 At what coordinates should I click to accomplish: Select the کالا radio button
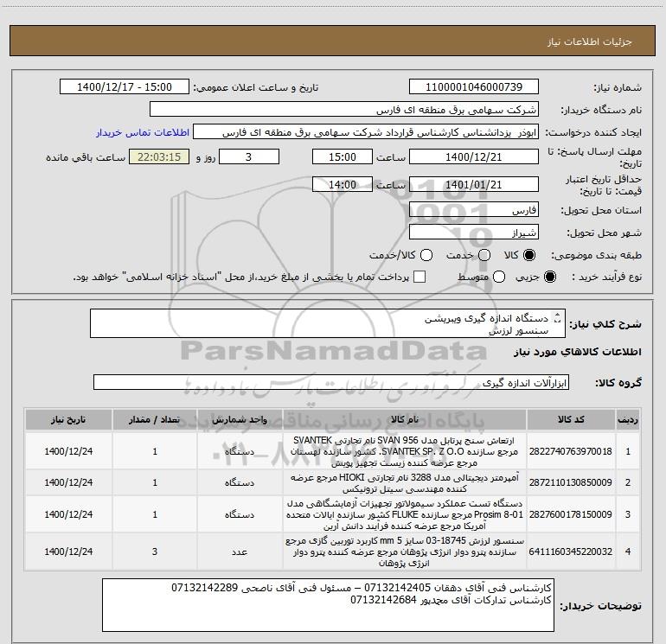[x=529, y=255]
